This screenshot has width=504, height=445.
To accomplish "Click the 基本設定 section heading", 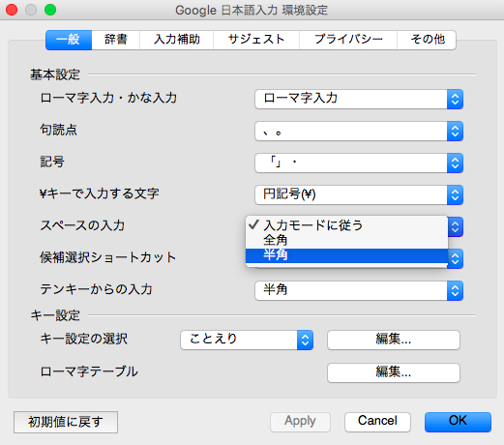I will point(55,74).
